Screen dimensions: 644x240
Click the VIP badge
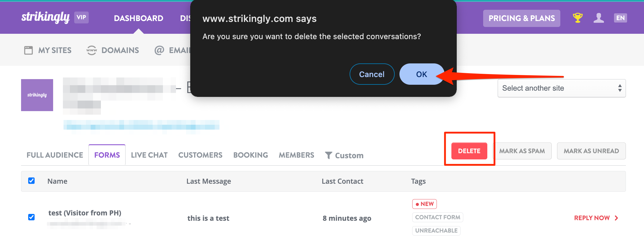[81, 17]
